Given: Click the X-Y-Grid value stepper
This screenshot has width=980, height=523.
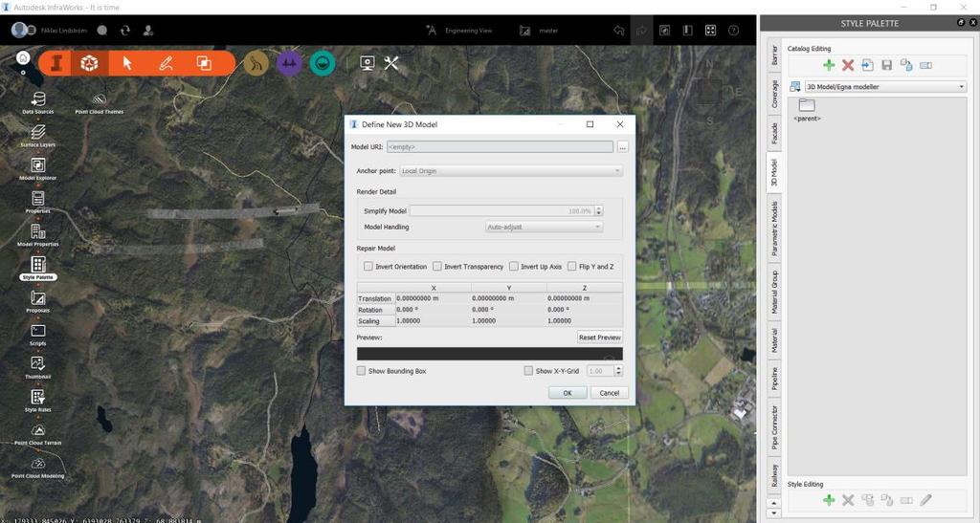Looking at the screenshot, I should (x=619, y=371).
